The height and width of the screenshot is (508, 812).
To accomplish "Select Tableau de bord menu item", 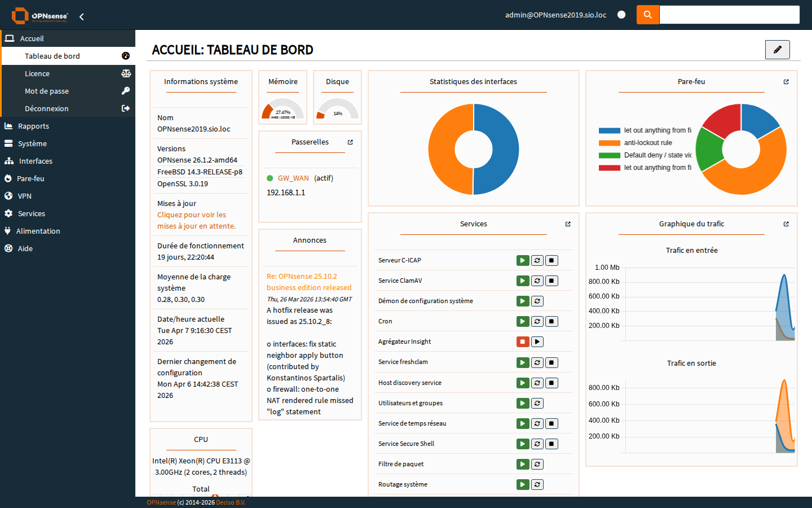I will pyautogui.click(x=68, y=56).
